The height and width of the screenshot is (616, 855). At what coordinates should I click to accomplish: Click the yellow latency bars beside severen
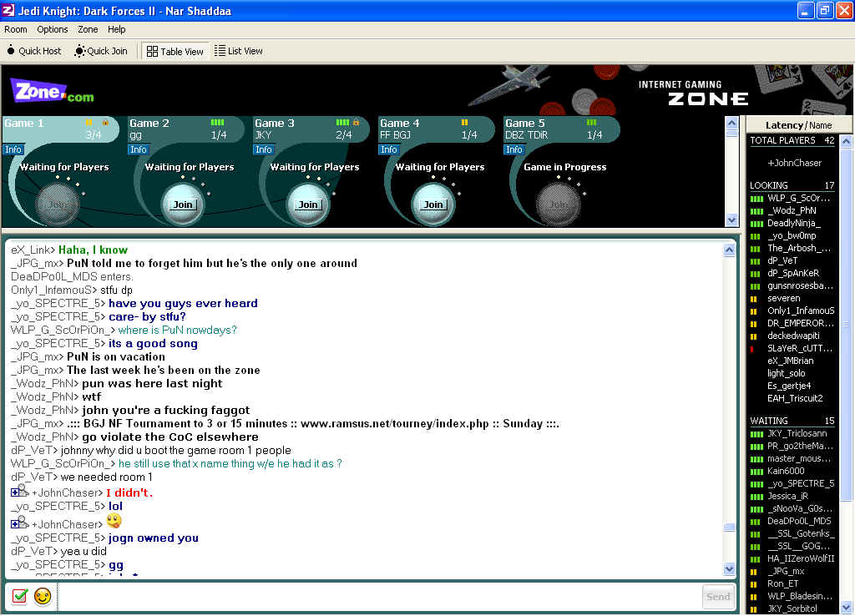coord(754,299)
